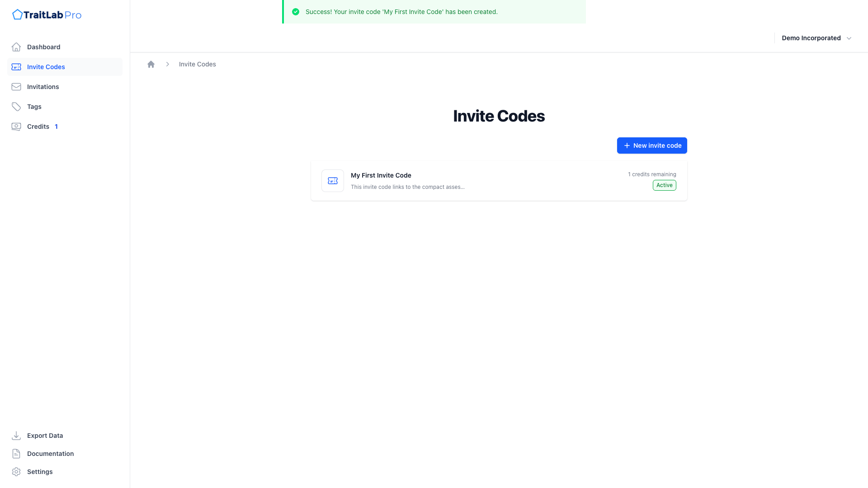Click the Invitations envelope icon

(x=16, y=87)
